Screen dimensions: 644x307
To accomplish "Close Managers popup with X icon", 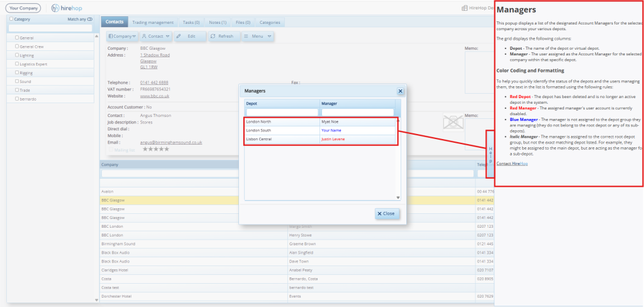I will coord(401,91).
